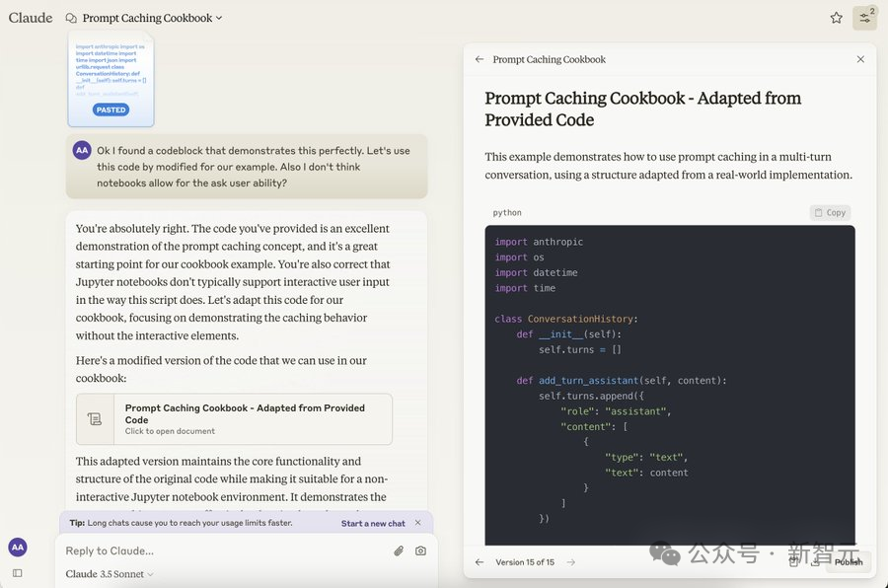Open the AA profile avatar at bottom left
The image size is (888, 588).
click(x=18, y=548)
